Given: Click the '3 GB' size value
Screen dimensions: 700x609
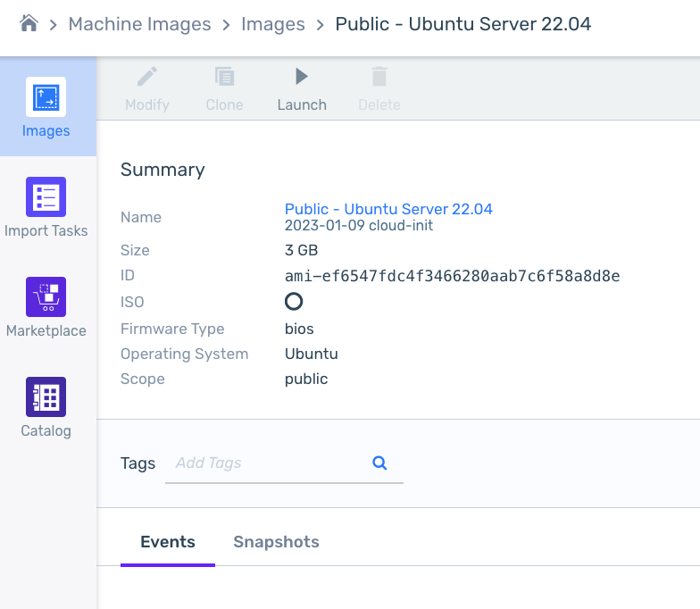Looking at the screenshot, I should click(302, 250).
